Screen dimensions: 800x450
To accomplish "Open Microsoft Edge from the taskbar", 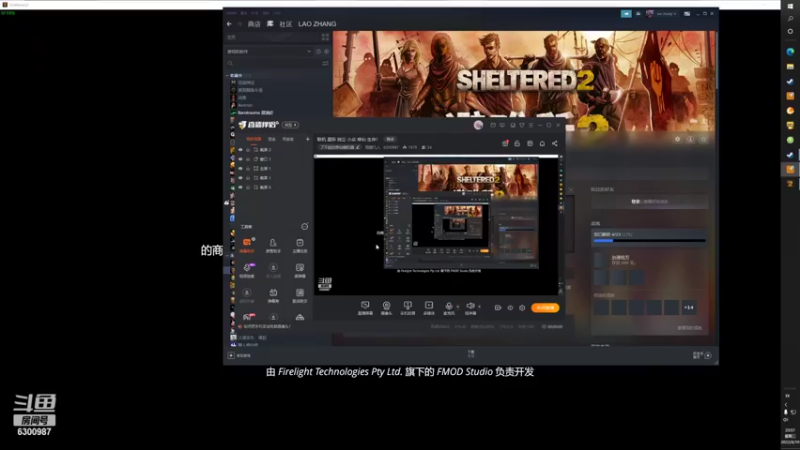I will click(x=790, y=52).
